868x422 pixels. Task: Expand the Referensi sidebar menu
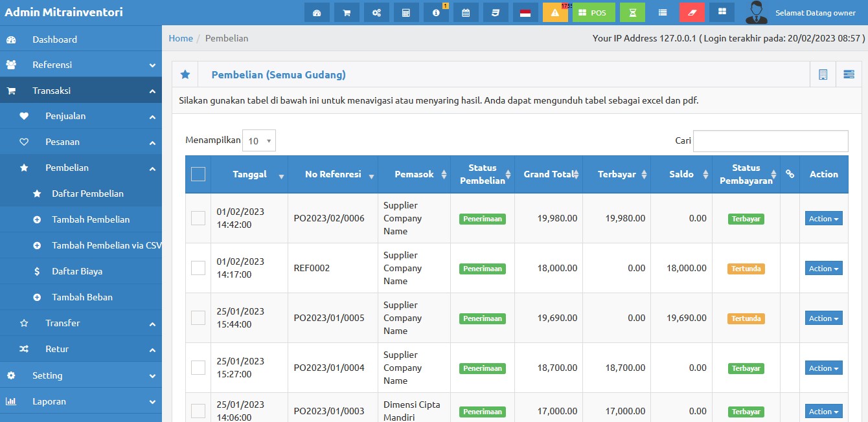[81, 65]
